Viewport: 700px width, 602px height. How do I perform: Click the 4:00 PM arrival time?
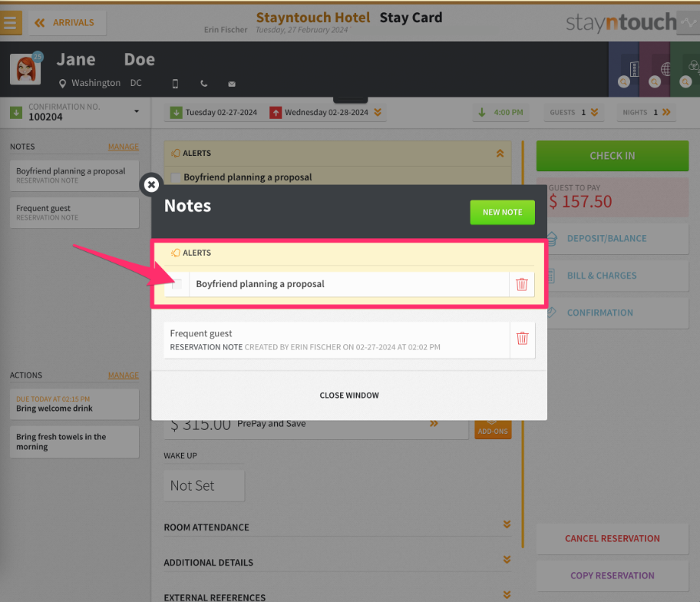click(501, 113)
